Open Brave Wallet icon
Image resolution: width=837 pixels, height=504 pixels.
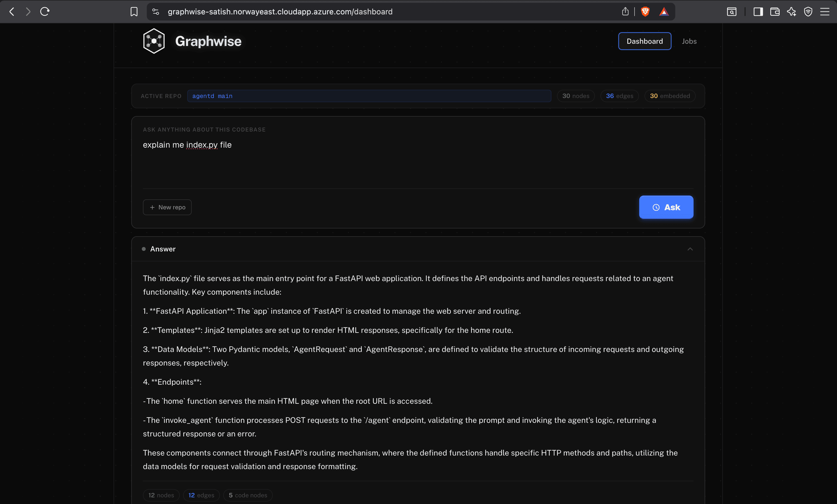coord(775,12)
